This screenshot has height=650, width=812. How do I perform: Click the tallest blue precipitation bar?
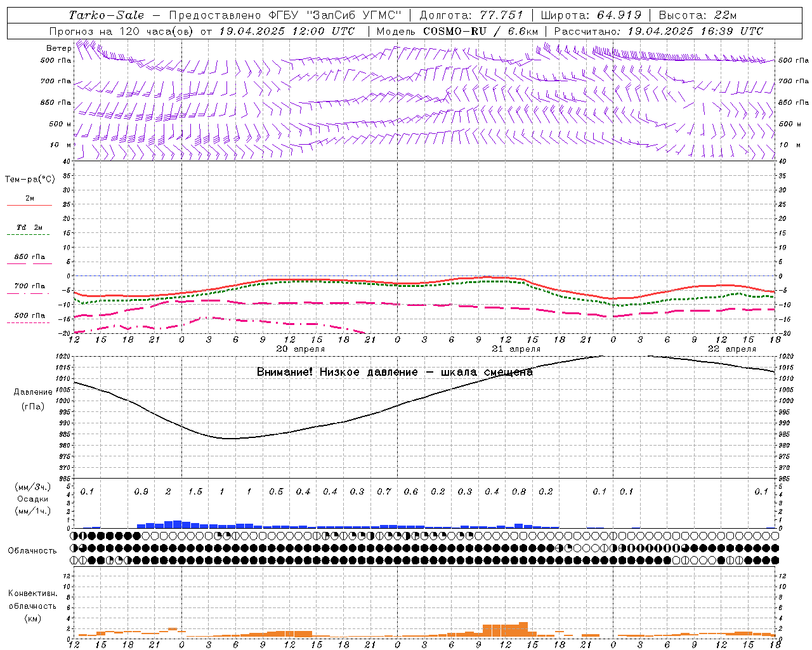[x=177, y=524]
